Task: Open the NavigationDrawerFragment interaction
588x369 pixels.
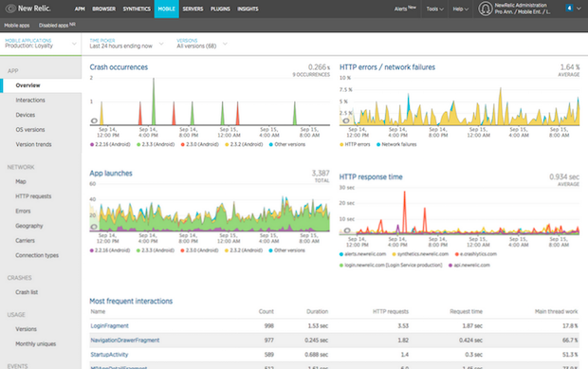Action: point(124,341)
